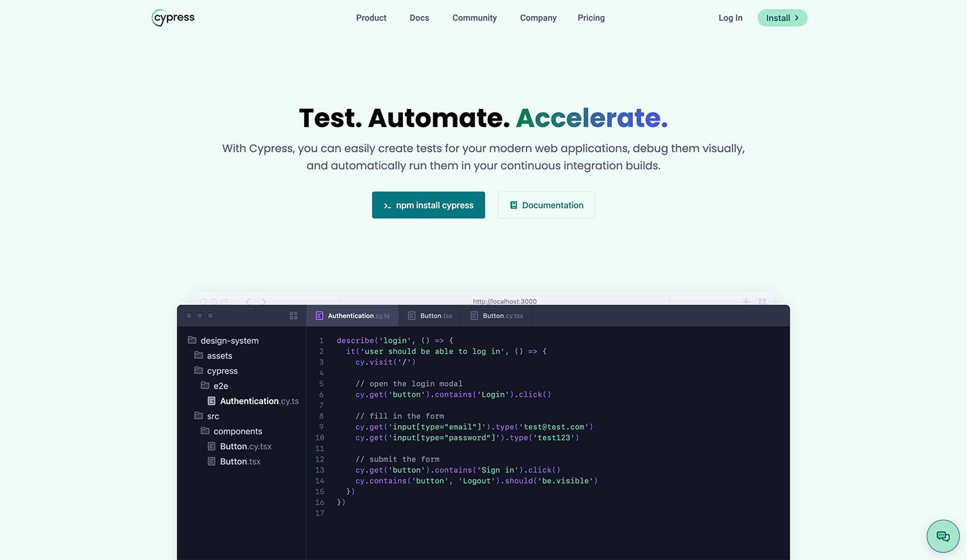Viewport: 967px width, 560px height.
Task: Click the Log In link
Action: coord(730,18)
